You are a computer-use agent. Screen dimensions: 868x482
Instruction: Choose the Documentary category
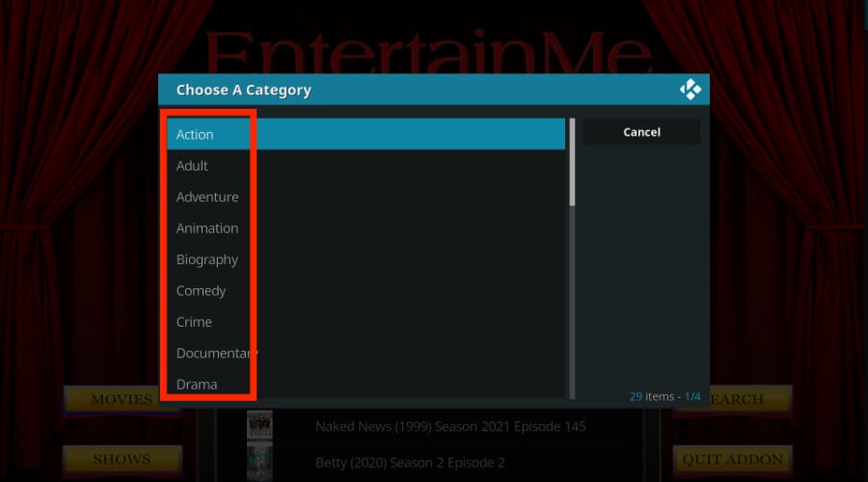click(x=366, y=353)
